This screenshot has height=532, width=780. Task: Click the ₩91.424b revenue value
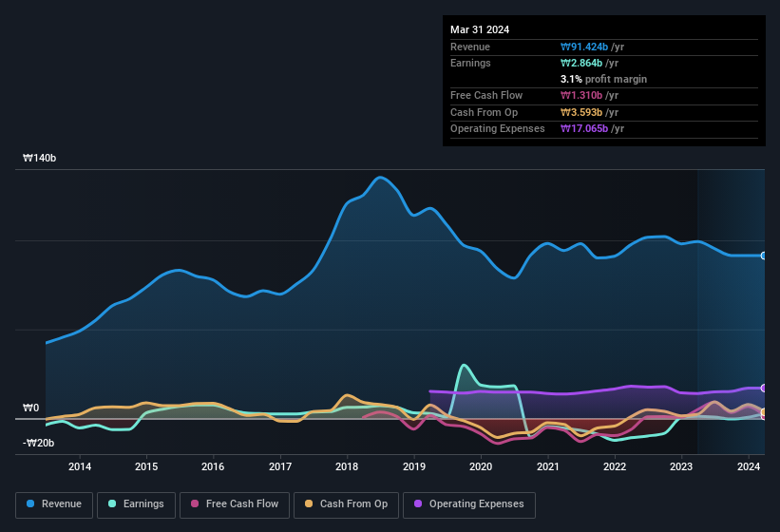click(x=584, y=47)
